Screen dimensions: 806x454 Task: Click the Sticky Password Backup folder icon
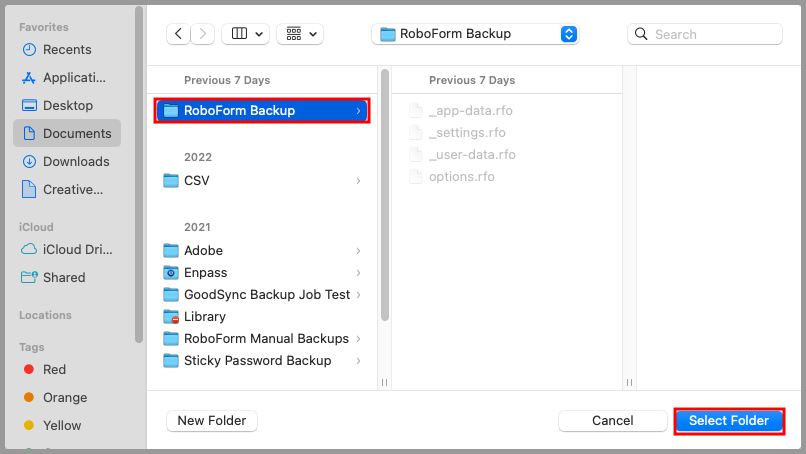(171, 361)
